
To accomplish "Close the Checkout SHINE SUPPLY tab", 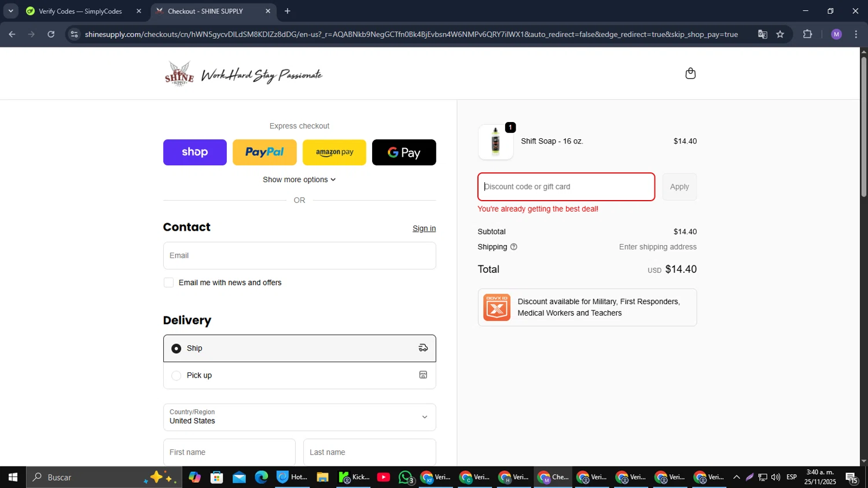I will pos(267,11).
